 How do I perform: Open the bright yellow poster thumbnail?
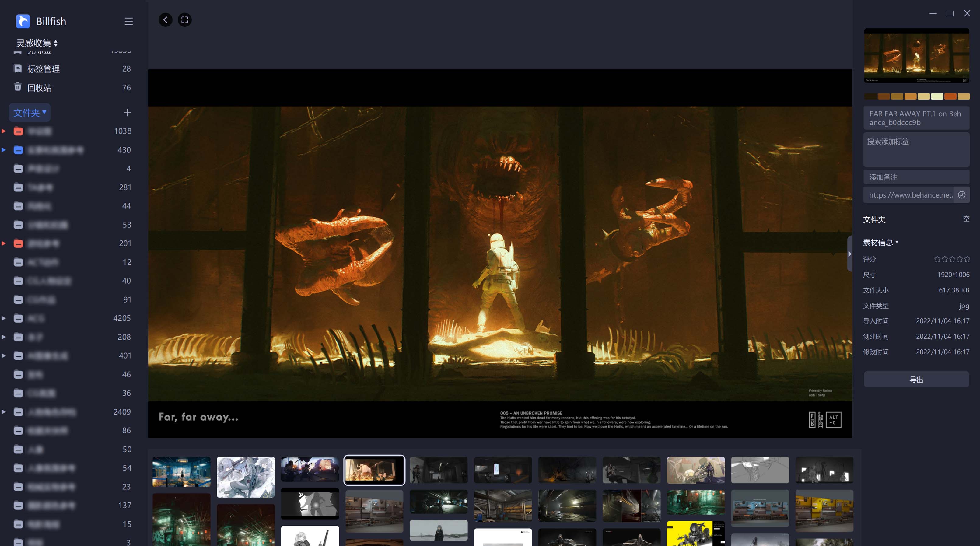point(696,534)
